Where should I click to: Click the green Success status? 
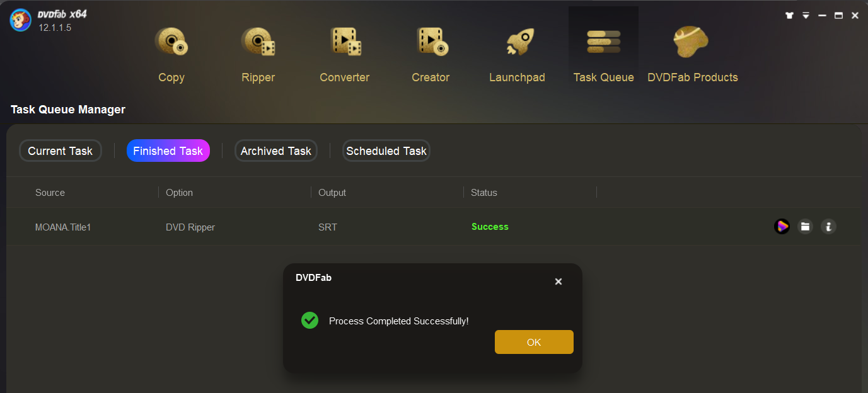click(x=490, y=227)
